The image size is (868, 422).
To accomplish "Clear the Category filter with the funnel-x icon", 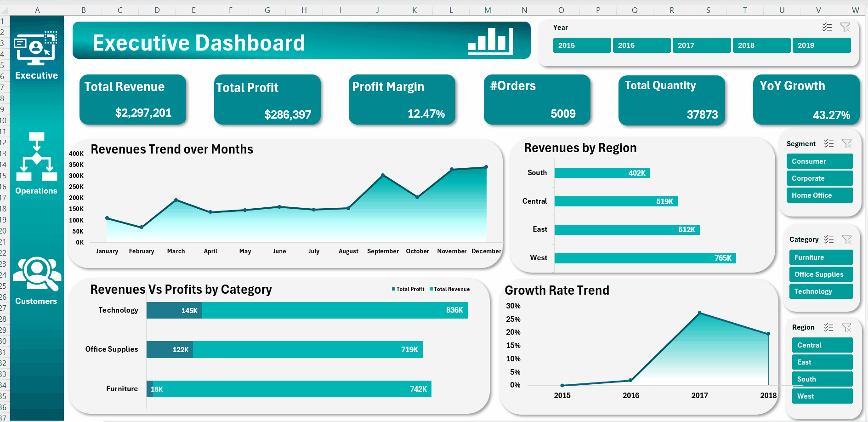I will click(847, 239).
